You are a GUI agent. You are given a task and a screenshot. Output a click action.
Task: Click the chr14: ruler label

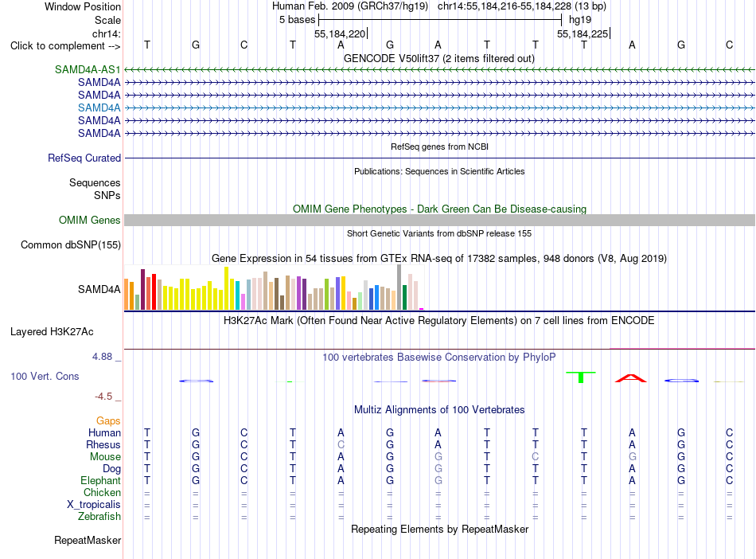[107, 33]
